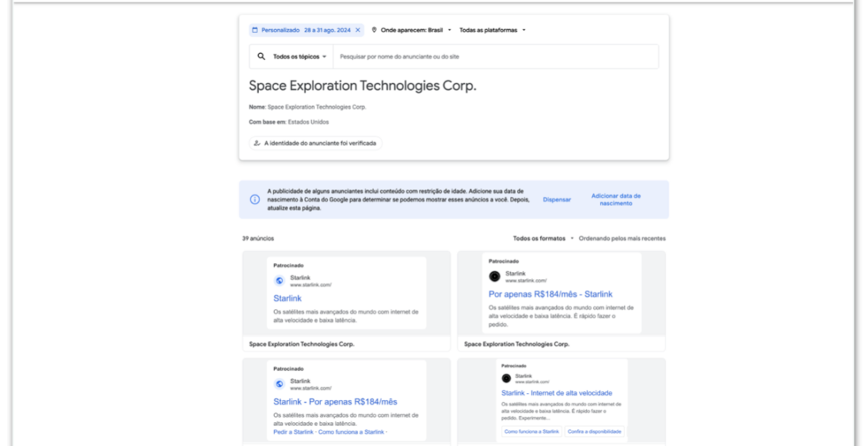This screenshot has width=868, height=446.
Task: Click the verified advertiser person icon
Action: click(257, 143)
